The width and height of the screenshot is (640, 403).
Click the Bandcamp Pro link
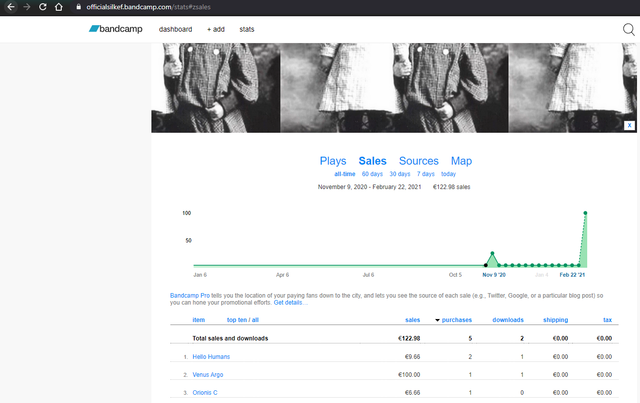[190, 295]
